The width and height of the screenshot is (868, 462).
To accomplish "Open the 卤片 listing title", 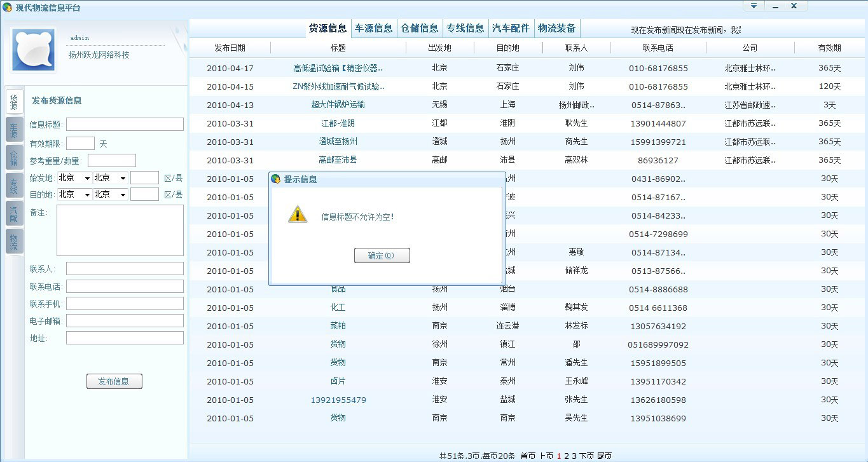I will point(338,381).
